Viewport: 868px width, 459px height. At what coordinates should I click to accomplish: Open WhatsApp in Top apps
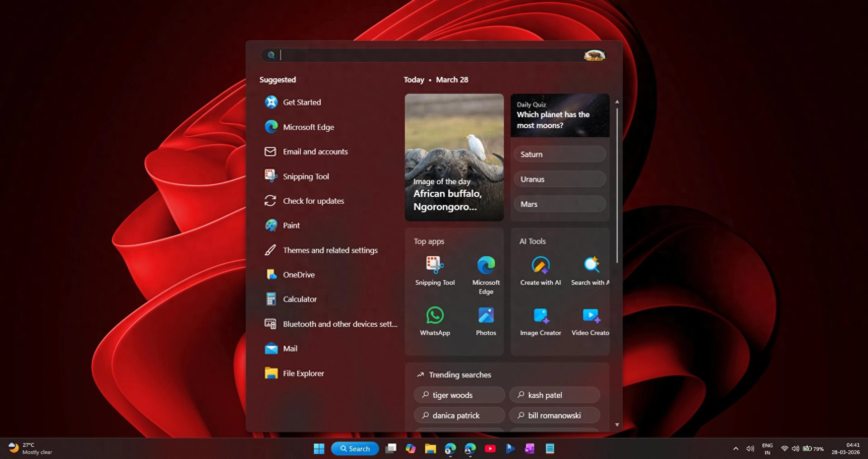pos(434,319)
